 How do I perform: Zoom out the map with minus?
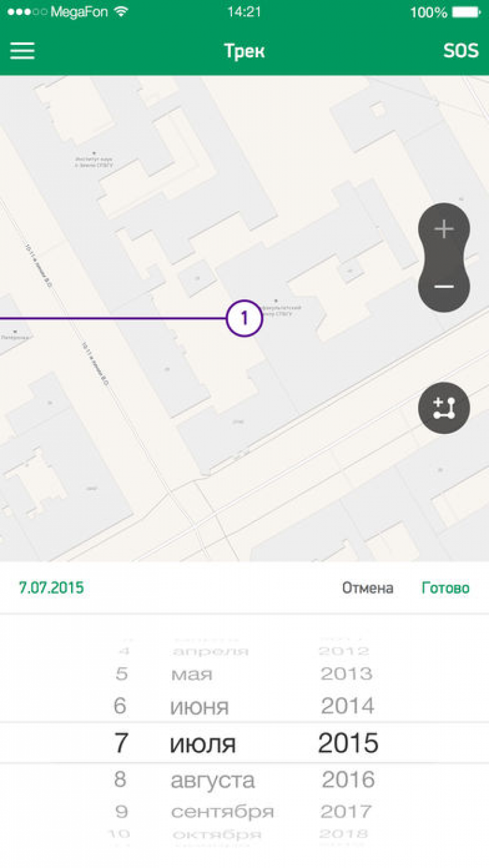[x=444, y=286]
